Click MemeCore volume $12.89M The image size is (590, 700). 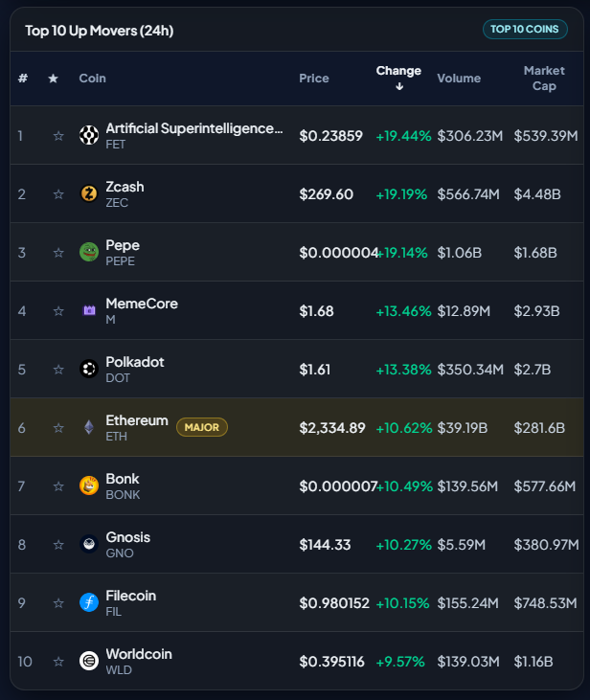[464, 311]
